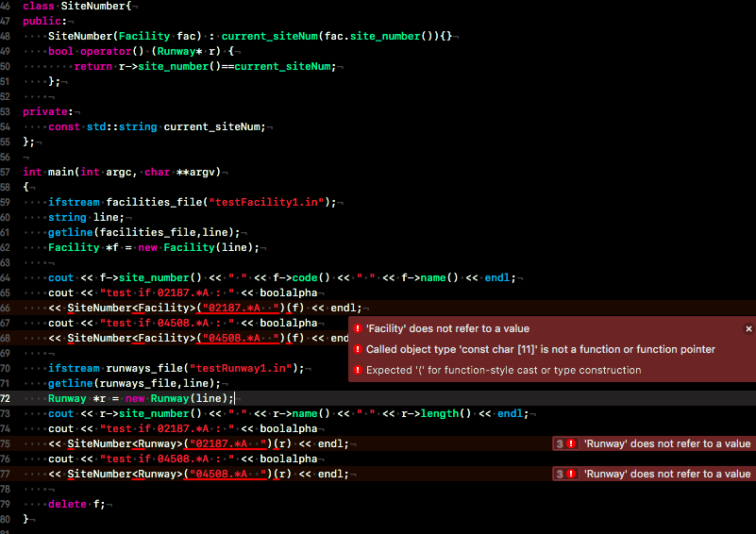
Task: Click 'getline(facilities_file,line);' statement
Action: (144, 233)
